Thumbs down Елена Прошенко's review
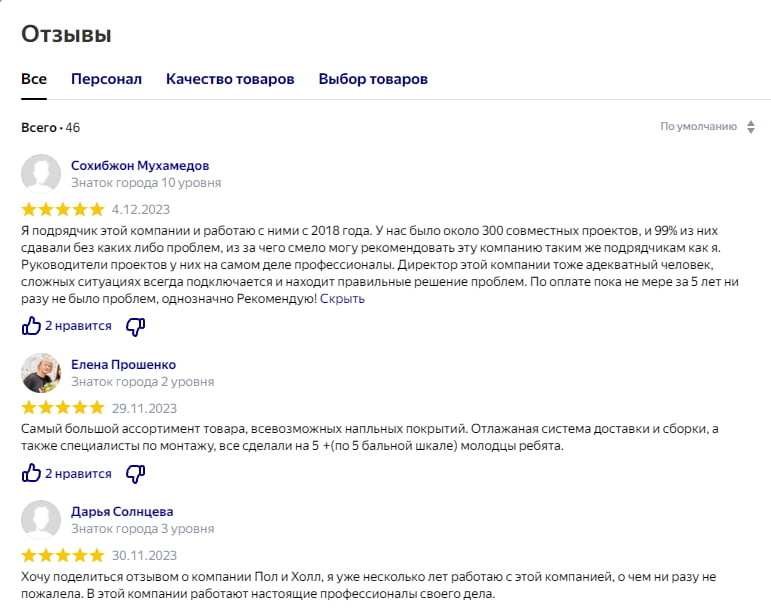Image resolution: width=771 pixels, height=609 pixels. pos(136,473)
